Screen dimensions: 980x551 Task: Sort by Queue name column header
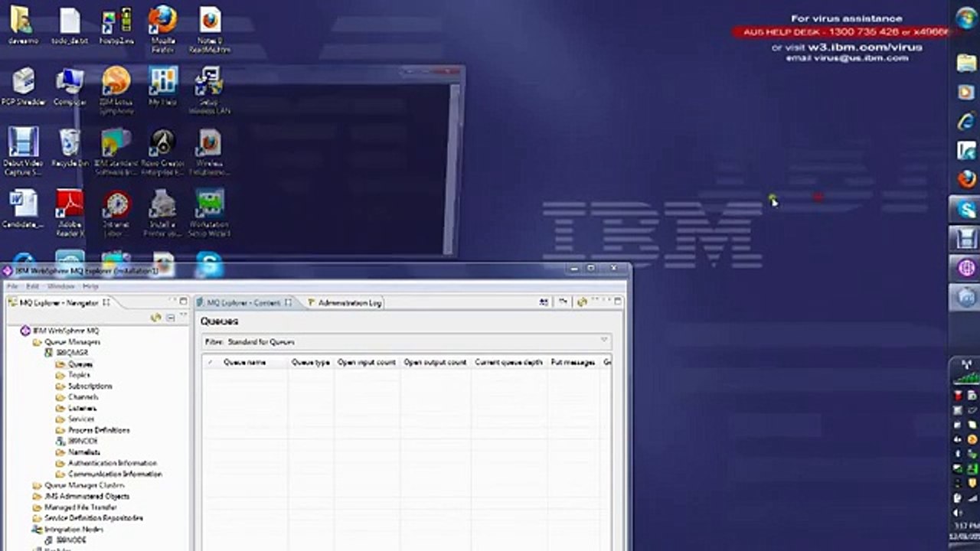245,362
